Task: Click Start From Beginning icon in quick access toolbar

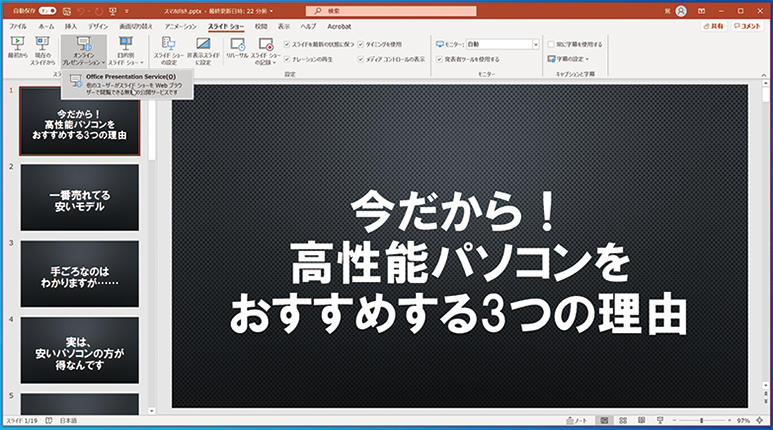Action: (113, 11)
